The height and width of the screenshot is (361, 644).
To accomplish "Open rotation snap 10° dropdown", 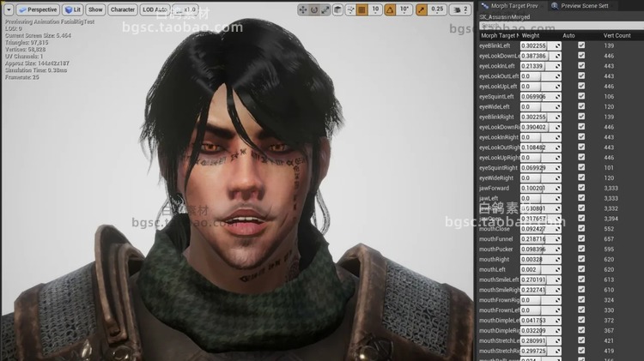I will click(x=404, y=9).
